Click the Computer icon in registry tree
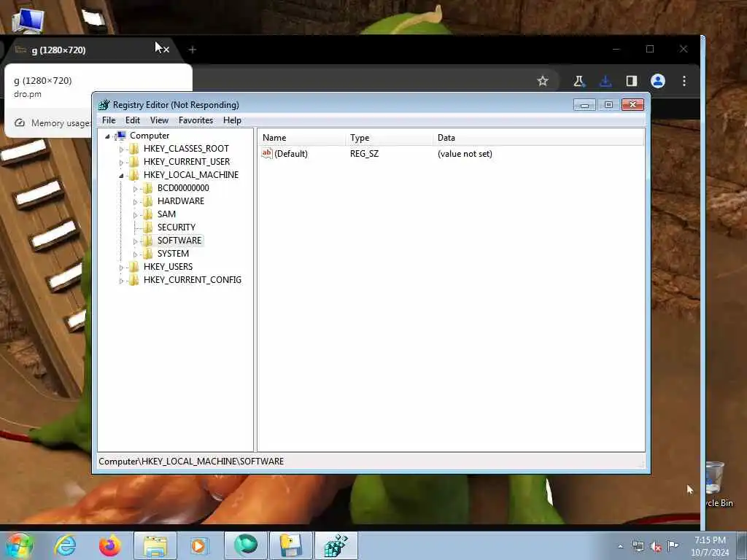The height and width of the screenshot is (560, 747). point(121,136)
